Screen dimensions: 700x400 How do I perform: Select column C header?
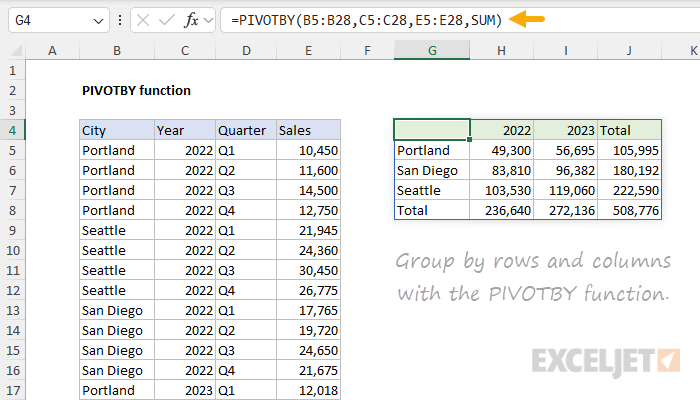point(185,50)
